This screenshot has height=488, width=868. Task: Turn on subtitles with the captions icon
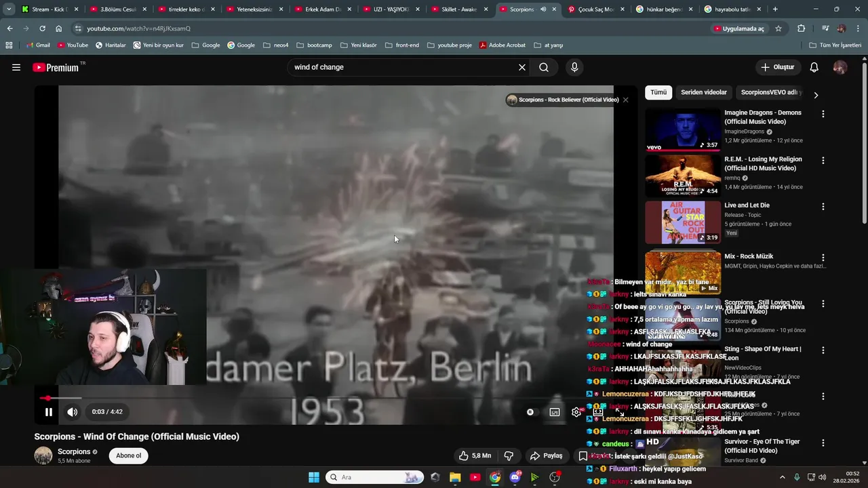pos(554,411)
